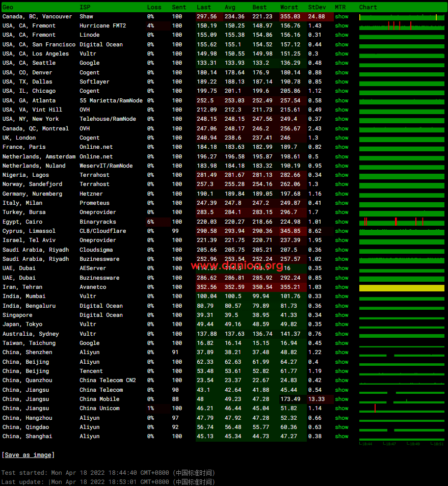Show MTR for USA, CO, Denver row
This screenshot has height=486, width=448.
click(341, 72)
